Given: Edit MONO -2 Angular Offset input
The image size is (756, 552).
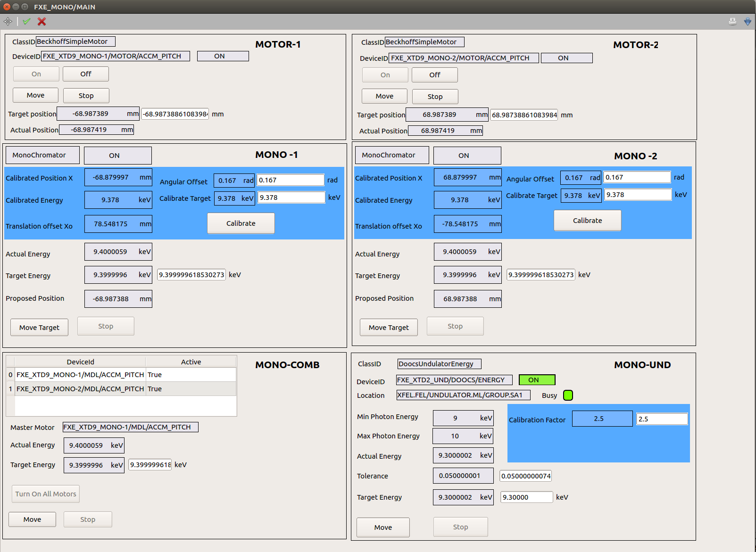Looking at the screenshot, I should [x=637, y=177].
